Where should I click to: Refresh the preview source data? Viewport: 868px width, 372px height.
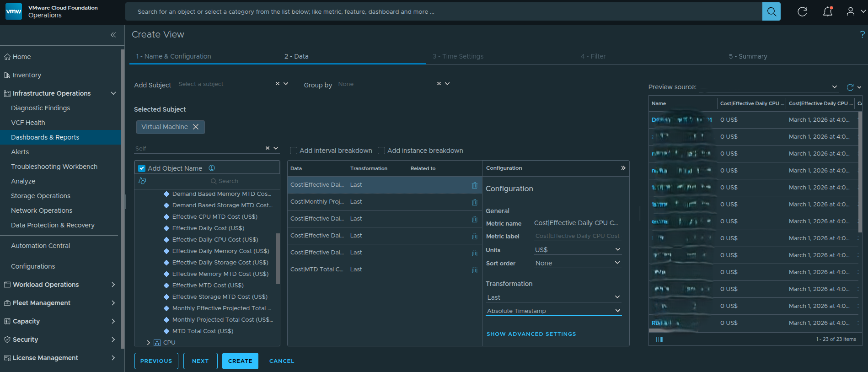[850, 87]
